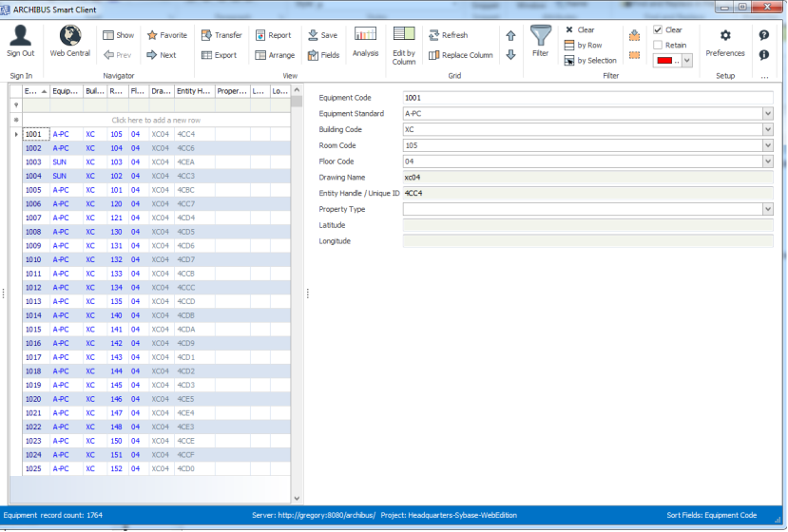788x532 pixels.
Task: Click the Favorite star icon
Action: pyautogui.click(x=151, y=35)
